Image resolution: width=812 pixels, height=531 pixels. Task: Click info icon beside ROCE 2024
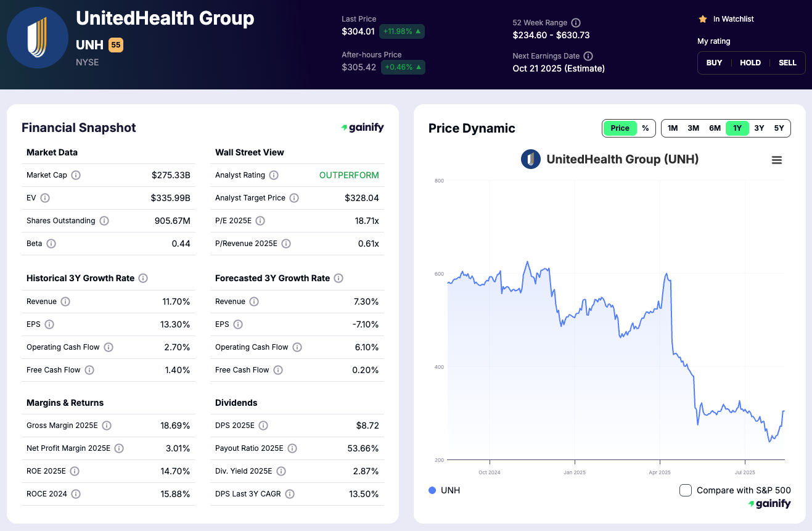pyautogui.click(x=76, y=494)
